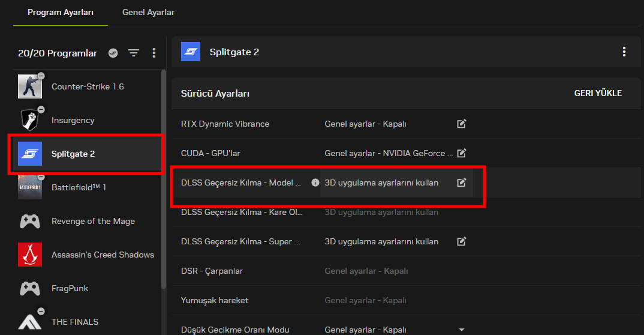This screenshot has height=335, width=644.
Task: Open program list three-dot menu
Action: (154, 53)
